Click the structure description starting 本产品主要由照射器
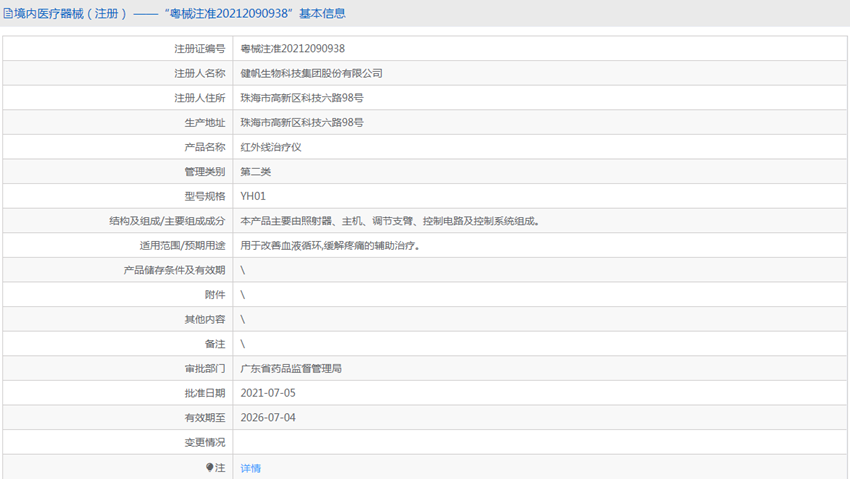 tap(390, 221)
